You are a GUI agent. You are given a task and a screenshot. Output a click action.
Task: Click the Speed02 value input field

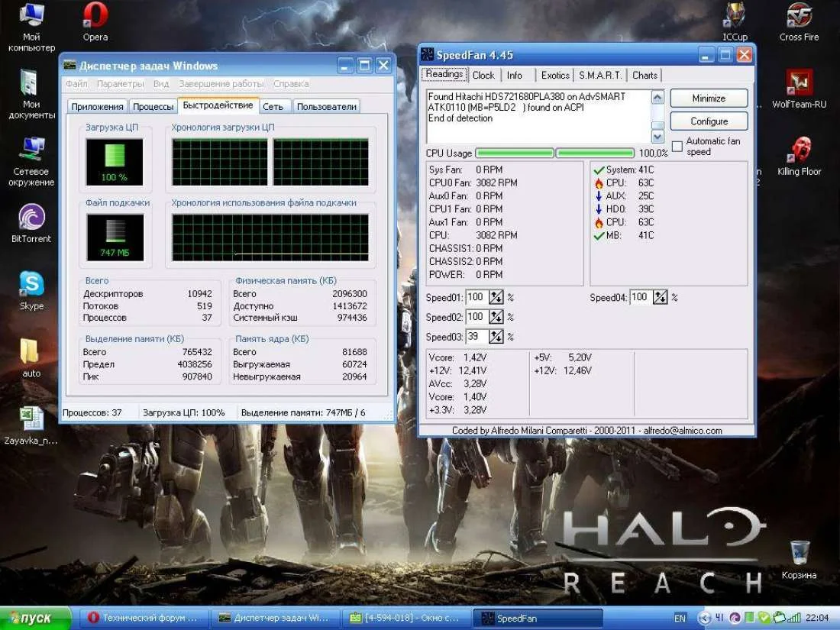coord(476,317)
